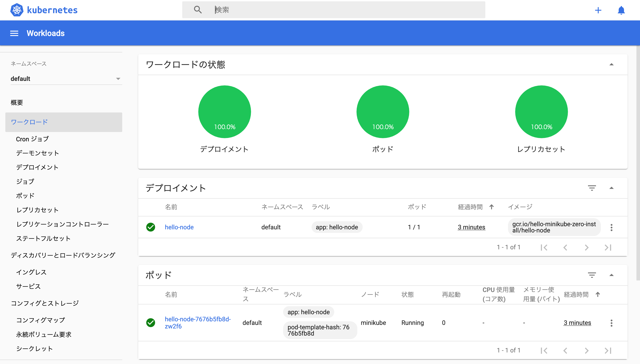Click the pod row green status icon
This screenshot has width=640, height=364.
150,322
